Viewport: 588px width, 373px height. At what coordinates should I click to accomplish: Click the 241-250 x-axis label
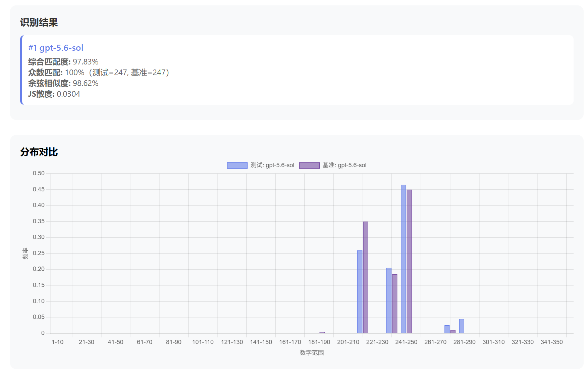(406, 342)
